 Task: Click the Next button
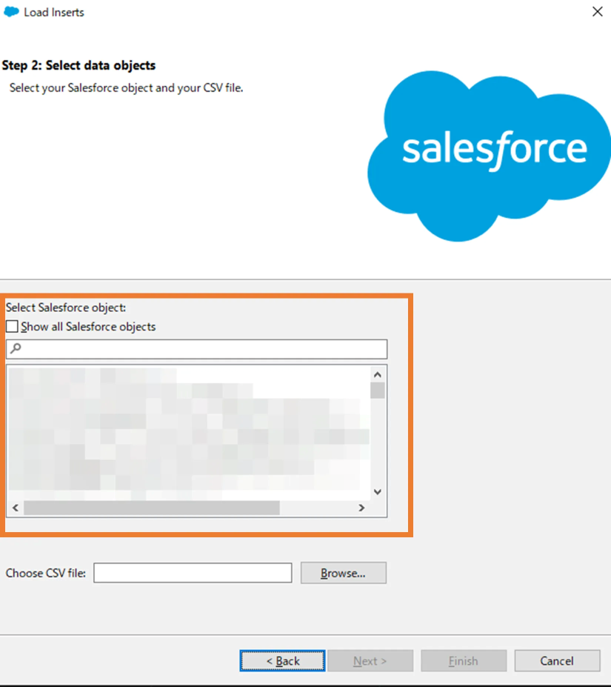[370, 660]
